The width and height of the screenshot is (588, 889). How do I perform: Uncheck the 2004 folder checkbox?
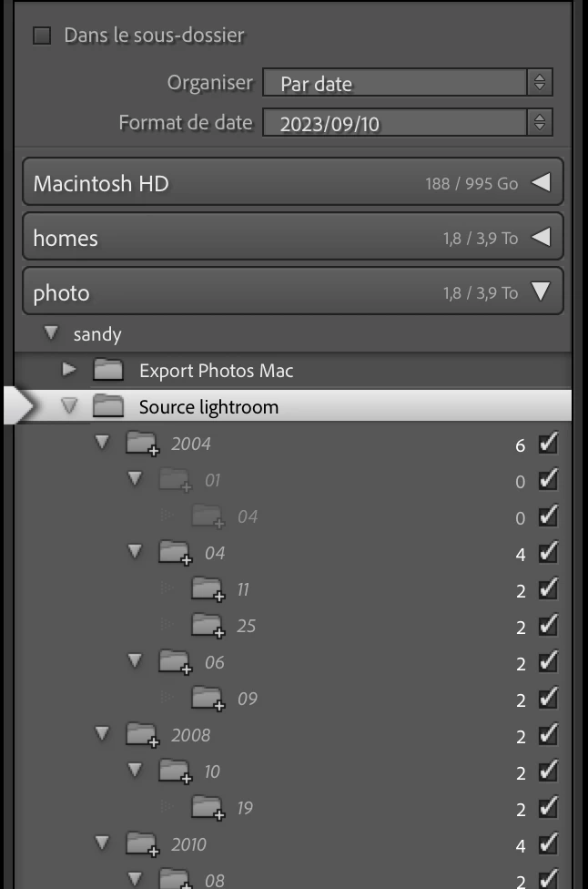pyautogui.click(x=548, y=443)
